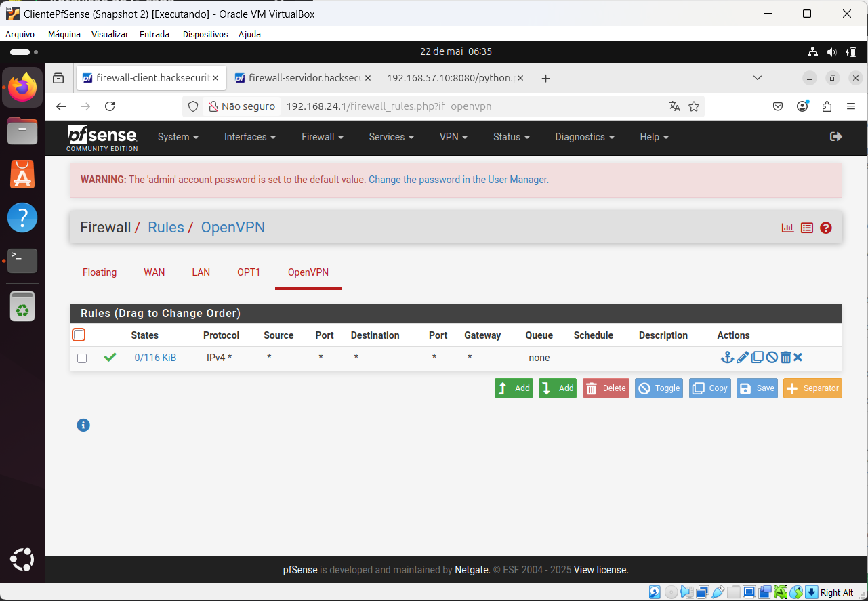Click the Rules breadcrumb link
This screenshot has width=868, height=601.
pyautogui.click(x=166, y=228)
